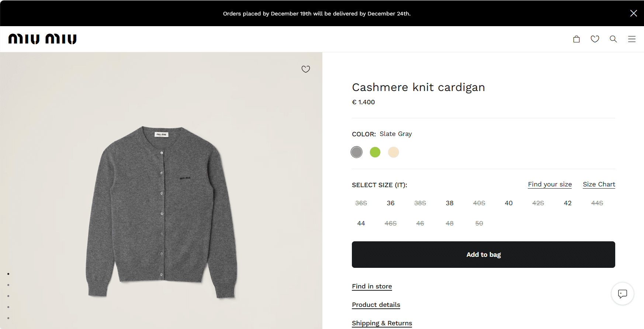Select the green color swatch
644x329 pixels.
375,152
